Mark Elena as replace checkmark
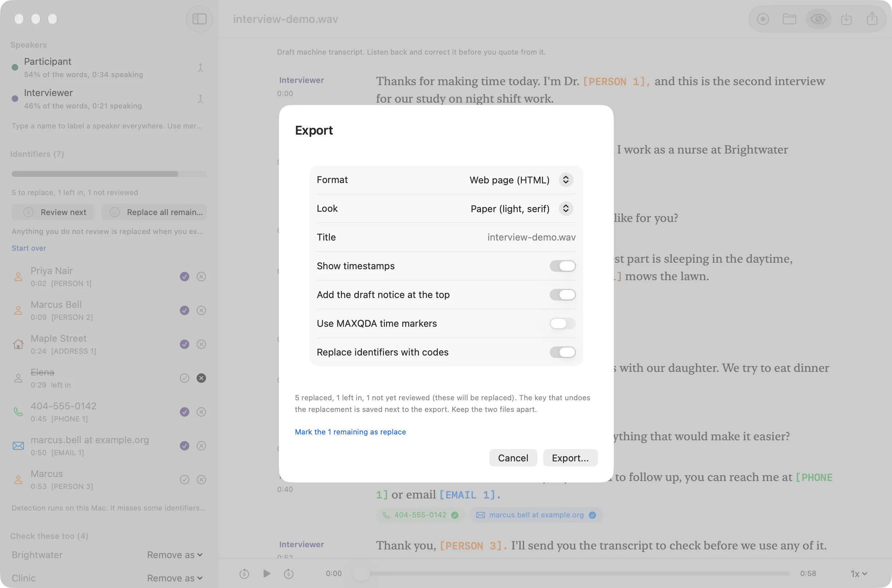The width and height of the screenshot is (892, 588). click(184, 378)
